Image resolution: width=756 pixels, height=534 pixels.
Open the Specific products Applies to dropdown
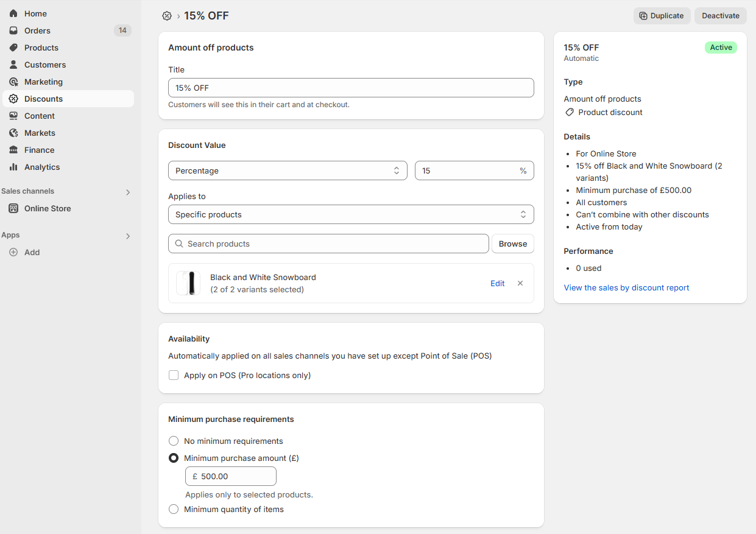[351, 214]
